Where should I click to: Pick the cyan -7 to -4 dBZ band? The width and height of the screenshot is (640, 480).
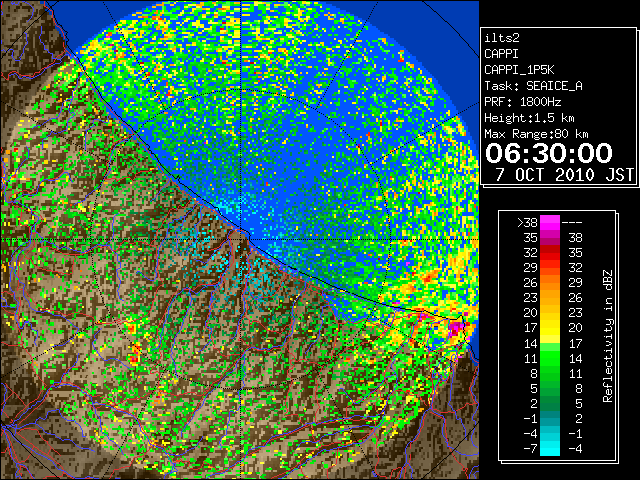pos(550,448)
